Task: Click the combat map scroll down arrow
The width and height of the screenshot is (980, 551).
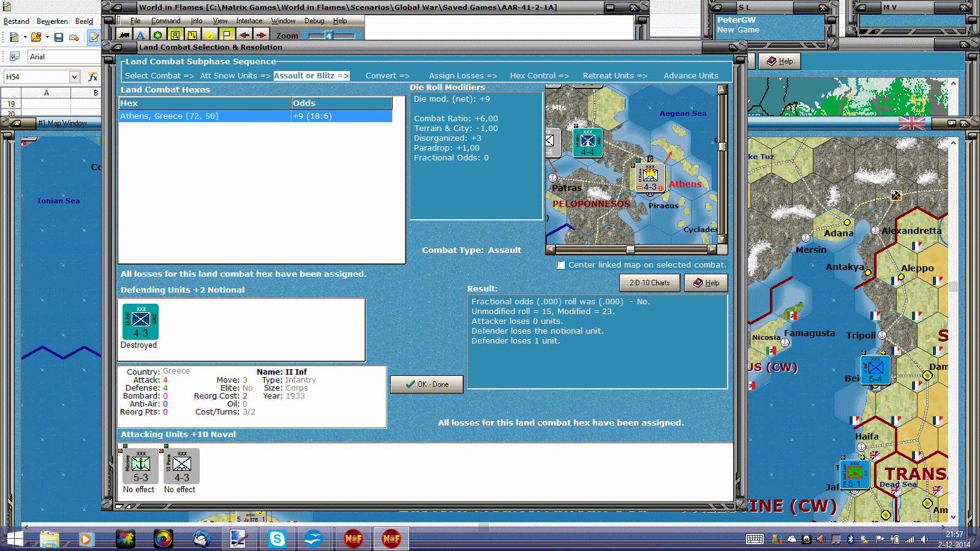Action: point(722,239)
